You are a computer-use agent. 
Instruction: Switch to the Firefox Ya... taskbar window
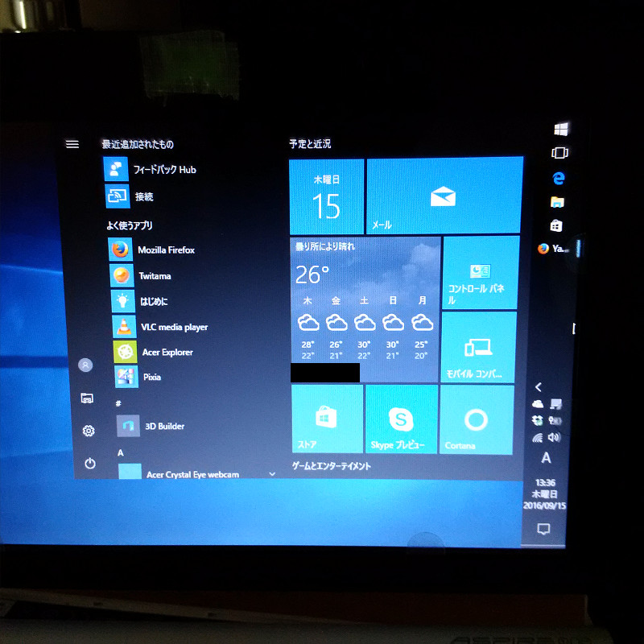point(553,249)
